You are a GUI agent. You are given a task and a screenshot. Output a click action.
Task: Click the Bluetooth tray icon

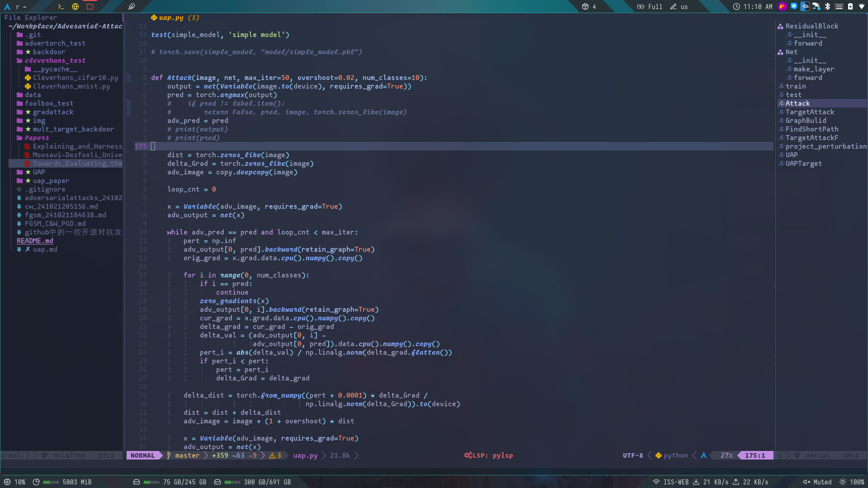[827, 6]
